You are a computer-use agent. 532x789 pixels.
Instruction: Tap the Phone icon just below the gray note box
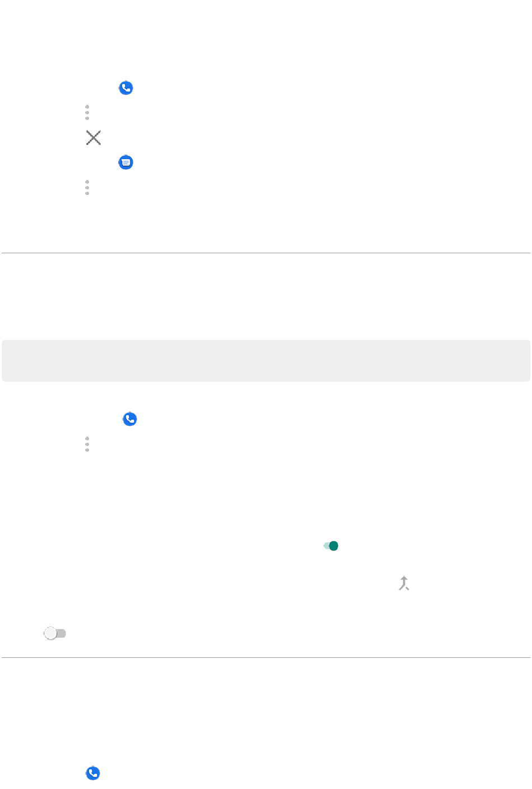click(130, 419)
